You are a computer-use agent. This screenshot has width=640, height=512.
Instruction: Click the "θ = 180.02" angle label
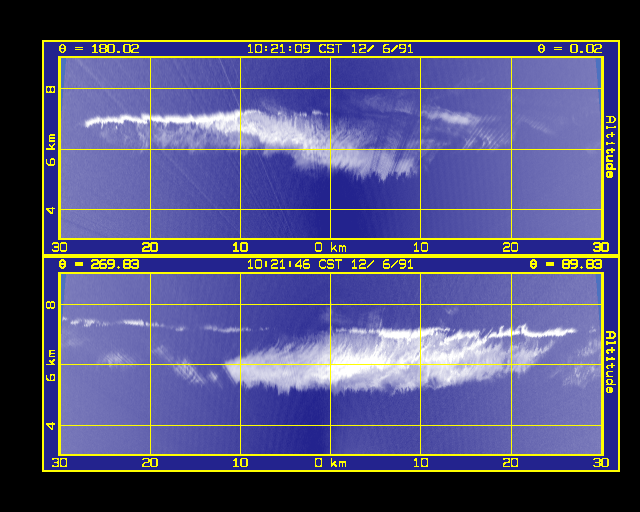pos(99,49)
